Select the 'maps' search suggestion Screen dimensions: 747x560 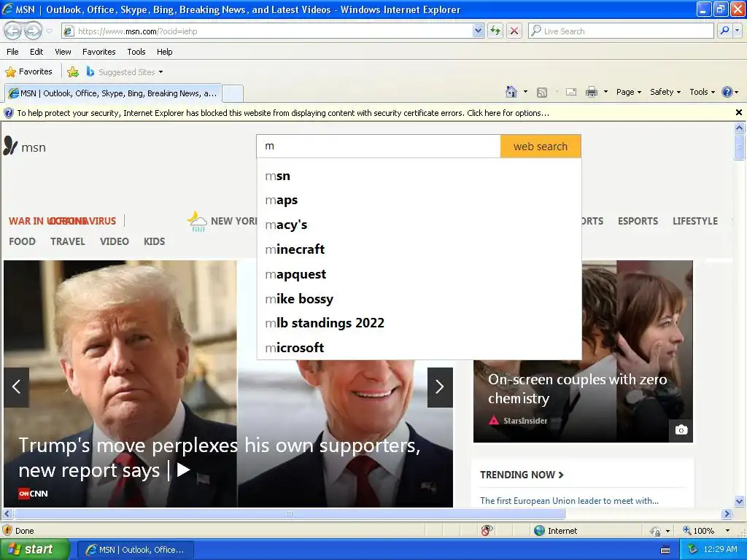(x=419, y=201)
